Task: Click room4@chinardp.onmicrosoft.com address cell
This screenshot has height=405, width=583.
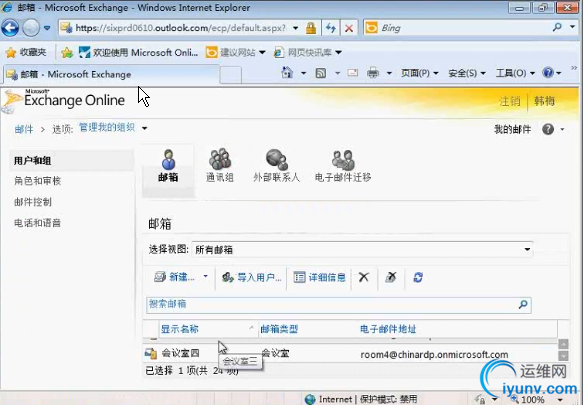Action: click(434, 354)
